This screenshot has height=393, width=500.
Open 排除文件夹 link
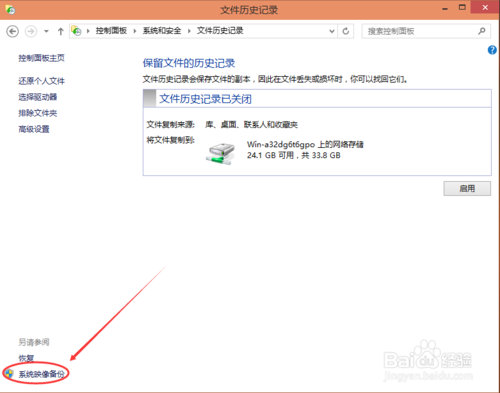point(38,113)
